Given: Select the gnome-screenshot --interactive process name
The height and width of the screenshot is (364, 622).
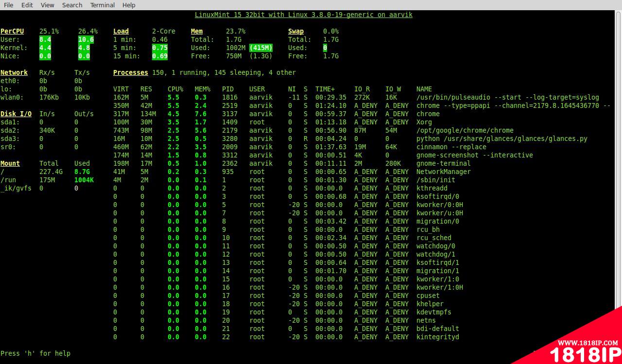Looking at the screenshot, I should (475, 155).
